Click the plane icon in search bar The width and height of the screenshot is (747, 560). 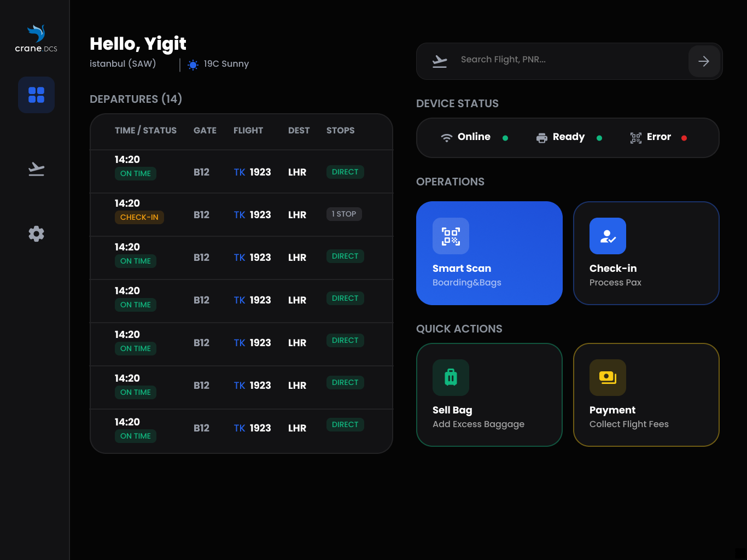[440, 61]
